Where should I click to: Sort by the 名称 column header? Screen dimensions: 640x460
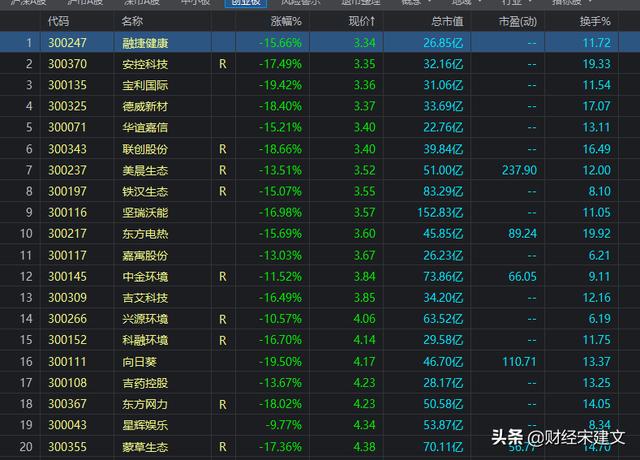tap(132, 21)
